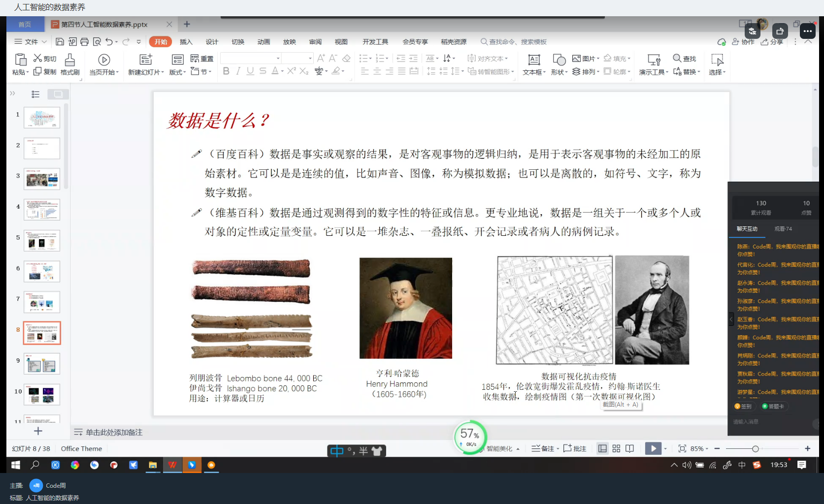Image resolution: width=824 pixels, height=504 pixels.
Task: Open the 动画 Animation ribbon tab
Action: [264, 42]
